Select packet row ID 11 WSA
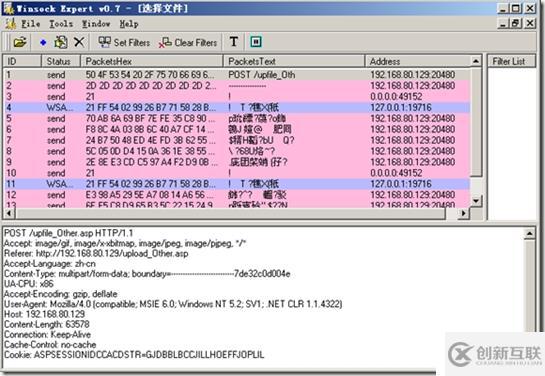The width and height of the screenshot is (545, 376). pyautogui.click(x=237, y=184)
